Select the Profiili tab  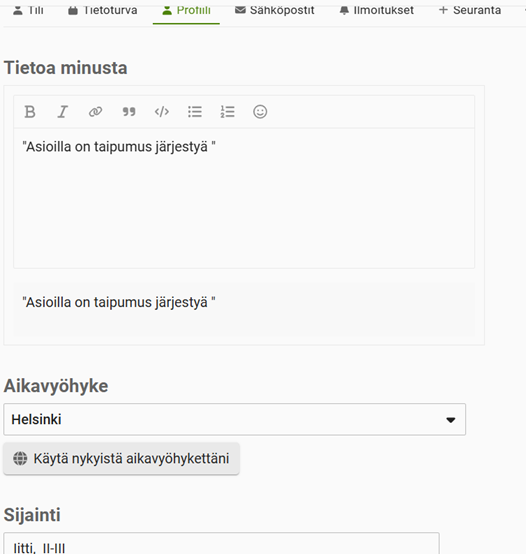pos(186,11)
